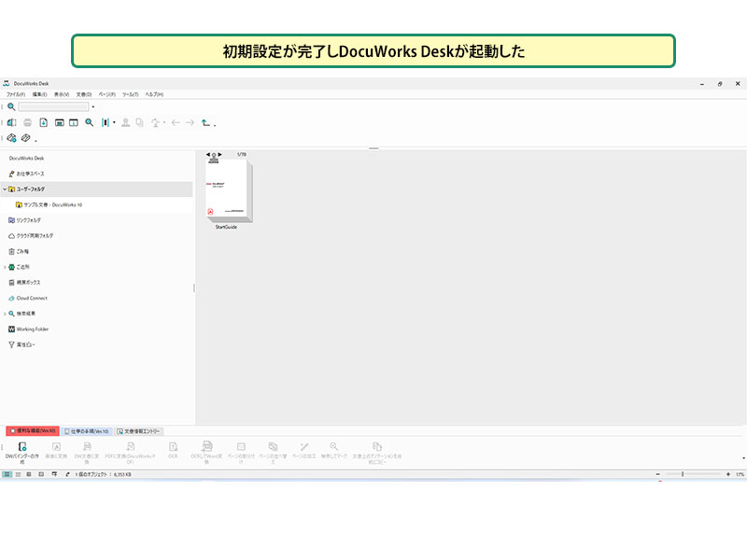Click the zoom out minus button
Image resolution: width=747 pixels, height=560 pixels.
(x=658, y=474)
